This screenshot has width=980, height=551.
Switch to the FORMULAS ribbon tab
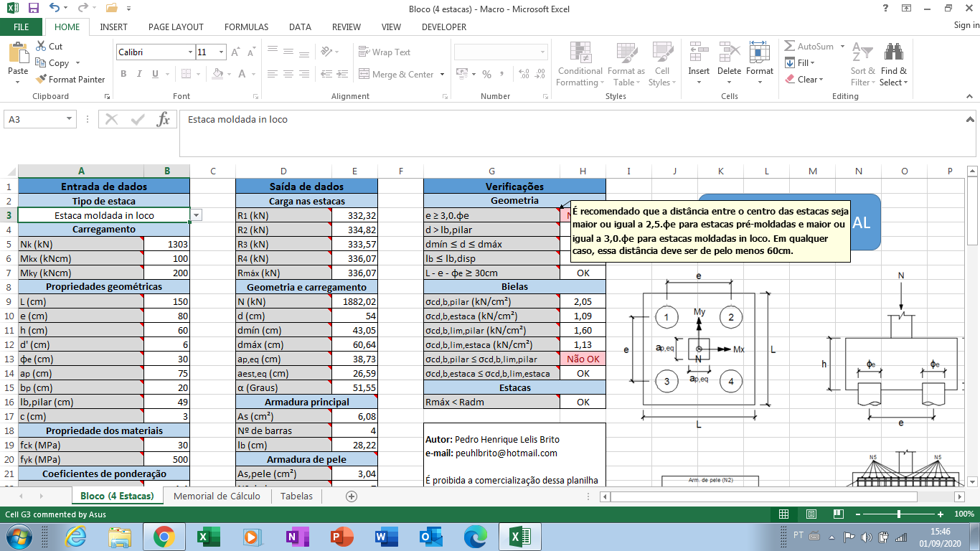246,27
